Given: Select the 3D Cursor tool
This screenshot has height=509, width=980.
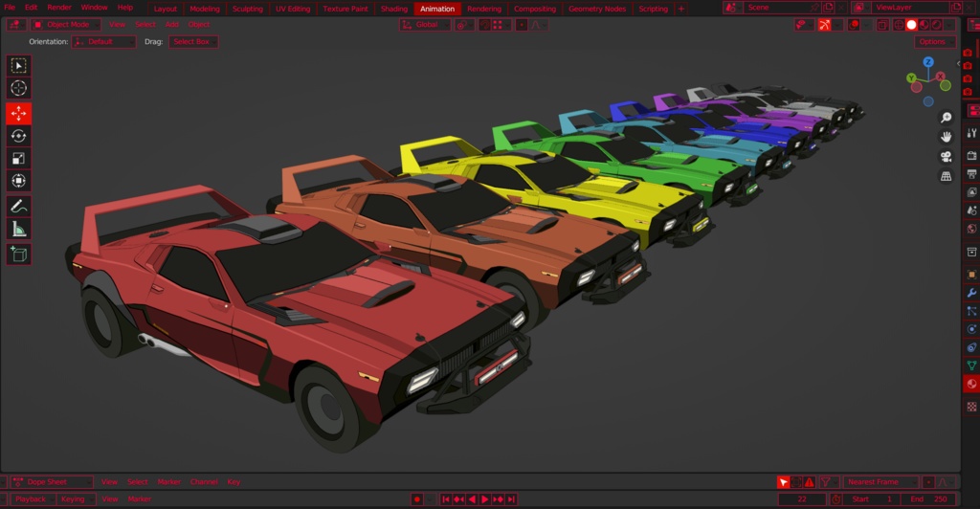Looking at the screenshot, I should tap(19, 88).
